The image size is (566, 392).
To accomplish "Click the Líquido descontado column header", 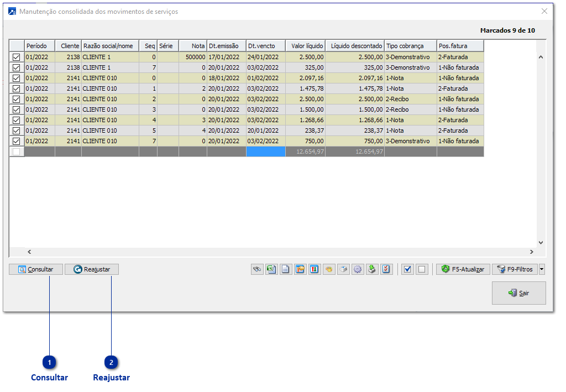I will point(355,46).
